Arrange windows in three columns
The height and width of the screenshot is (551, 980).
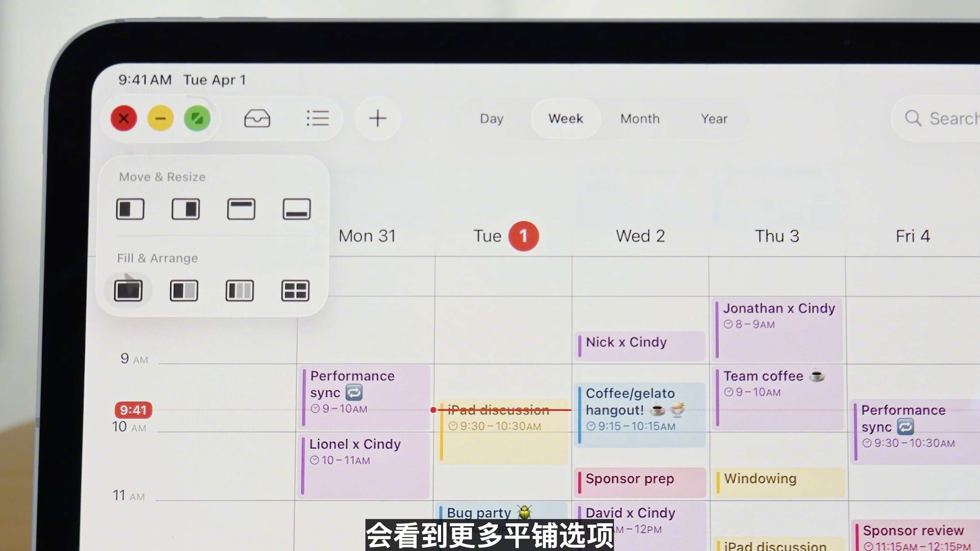240,291
